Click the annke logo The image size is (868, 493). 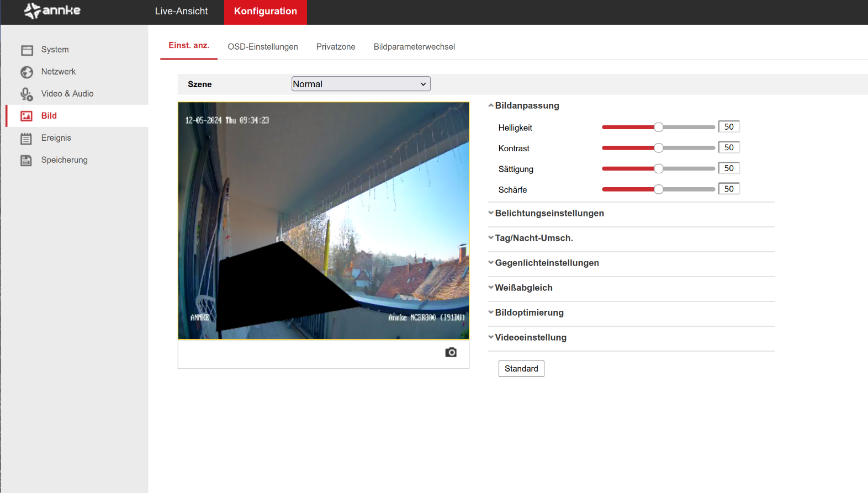pos(52,10)
